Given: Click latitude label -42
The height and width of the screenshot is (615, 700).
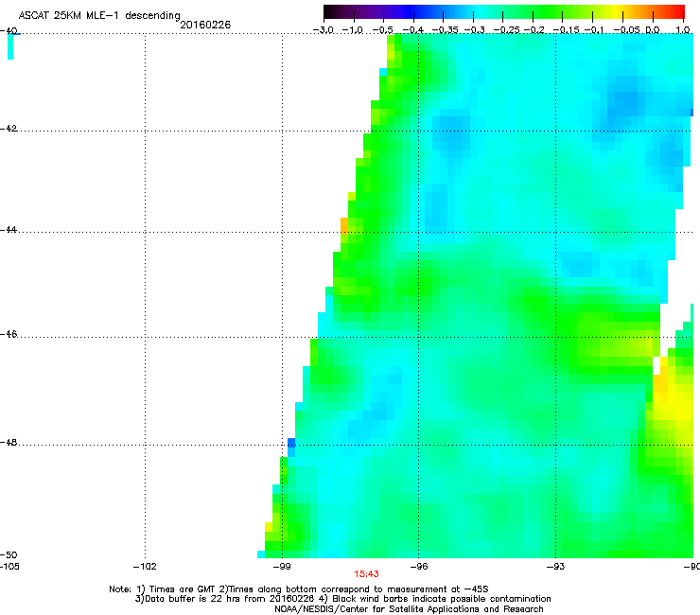Looking at the screenshot, I should click(x=9, y=129).
